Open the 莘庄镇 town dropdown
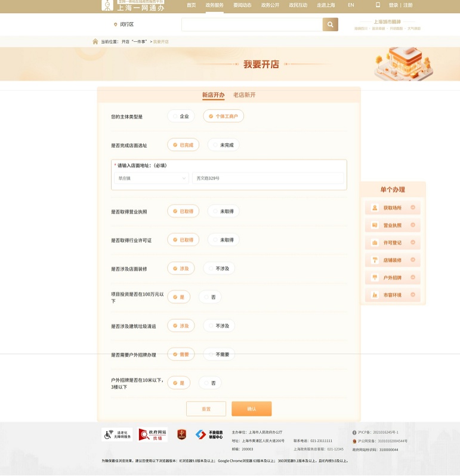This screenshot has width=460, height=476. pyautogui.click(x=151, y=178)
